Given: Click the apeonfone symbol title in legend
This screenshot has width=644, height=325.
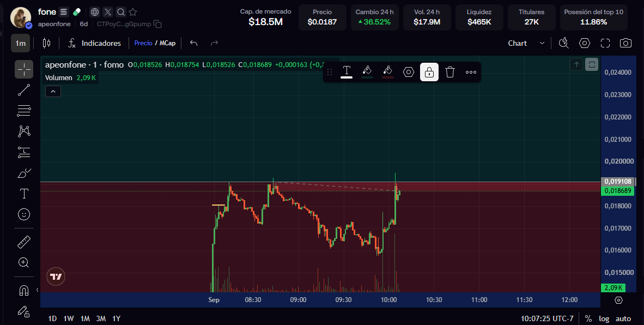Looking at the screenshot, I should point(84,64).
